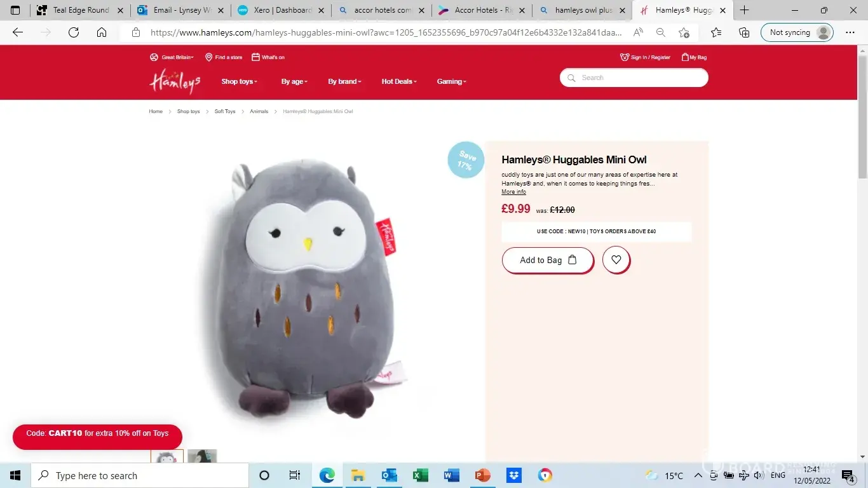Open Great Britain region selector
The height and width of the screenshot is (488, 868).
click(x=172, y=57)
